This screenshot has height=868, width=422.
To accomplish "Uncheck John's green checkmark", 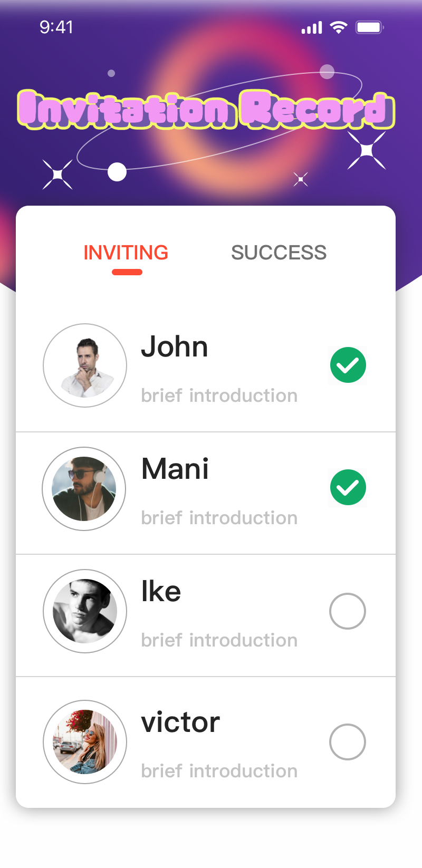I will [x=348, y=365].
